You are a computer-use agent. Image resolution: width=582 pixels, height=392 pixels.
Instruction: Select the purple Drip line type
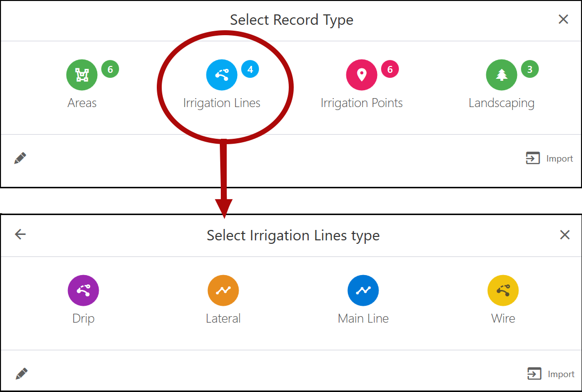click(x=83, y=290)
